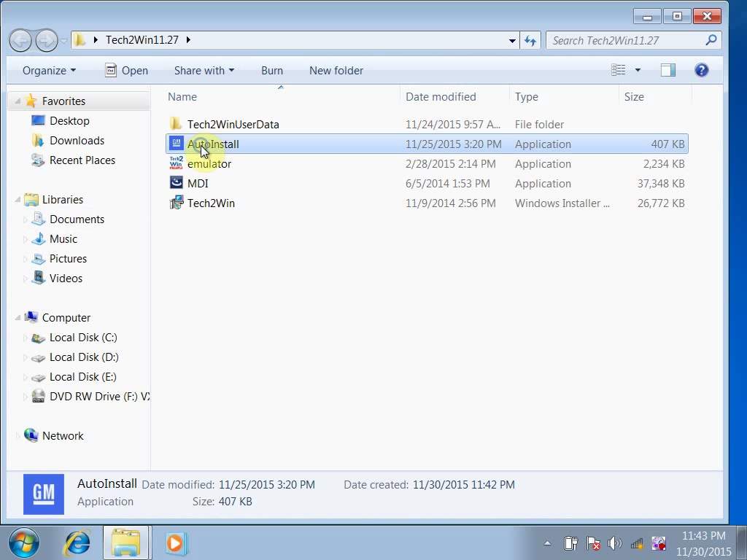The image size is (747, 560).
Task: Click the MDI file name
Action: (198, 183)
